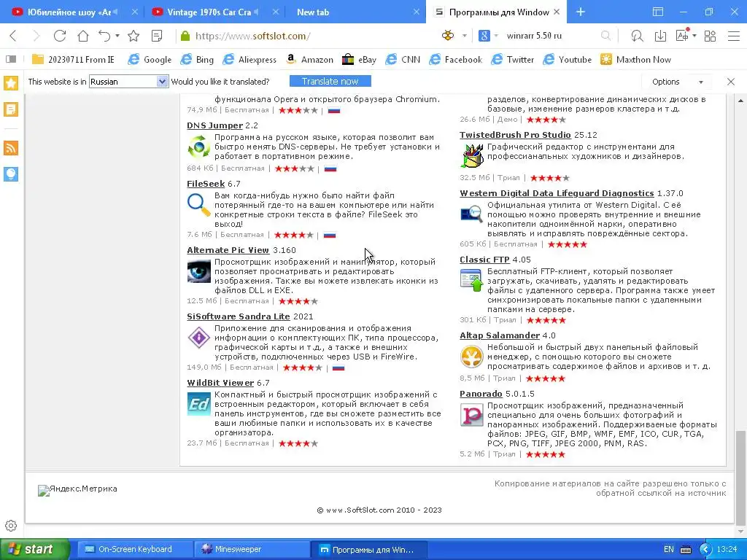The height and width of the screenshot is (560, 747).
Task: Open the Amazon bookmark
Action: click(309, 60)
